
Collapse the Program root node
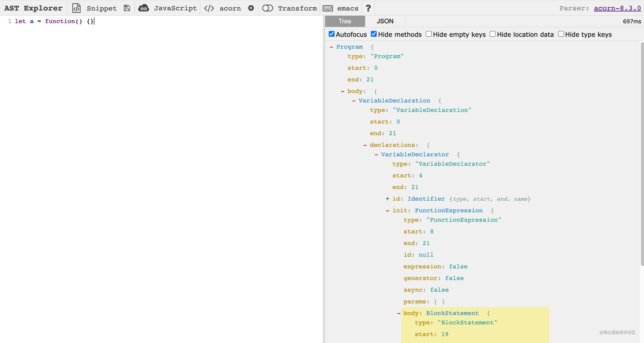click(x=331, y=47)
